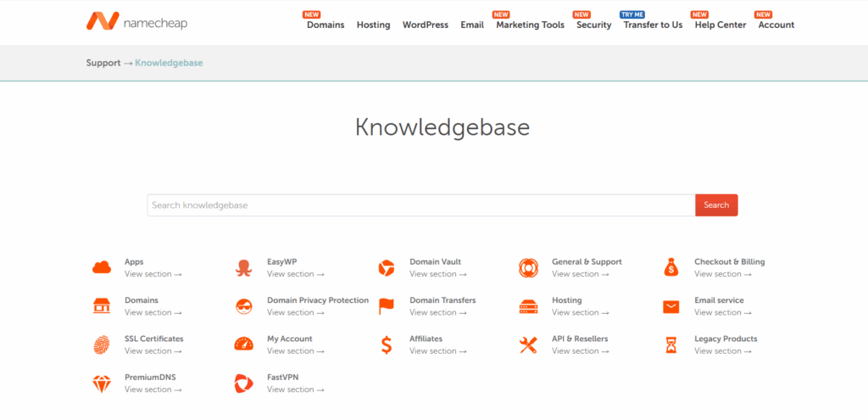Open Domain Privacy Protection title link
Image resolution: width=868 pixels, height=420 pixels.
(x=318, y=300)
